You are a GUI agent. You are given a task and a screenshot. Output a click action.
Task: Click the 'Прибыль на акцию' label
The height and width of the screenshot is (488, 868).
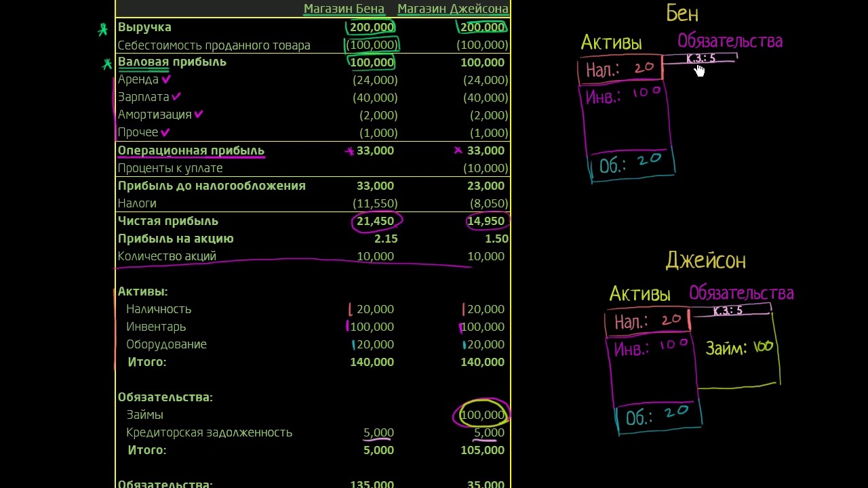176,239
